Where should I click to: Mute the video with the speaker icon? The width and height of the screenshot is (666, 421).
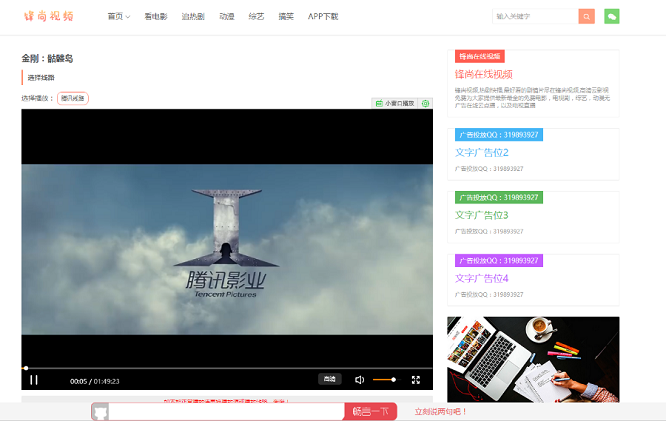click(360, 380)
